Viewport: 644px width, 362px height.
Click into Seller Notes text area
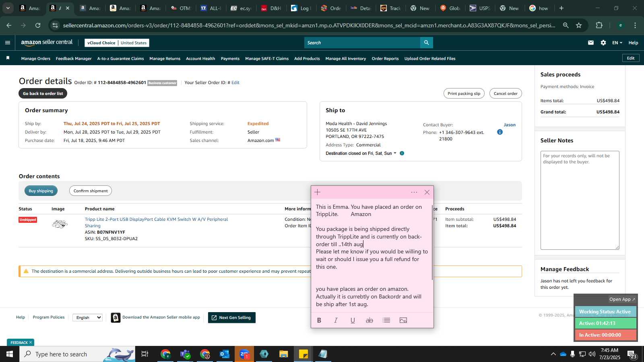coord(580,200)
